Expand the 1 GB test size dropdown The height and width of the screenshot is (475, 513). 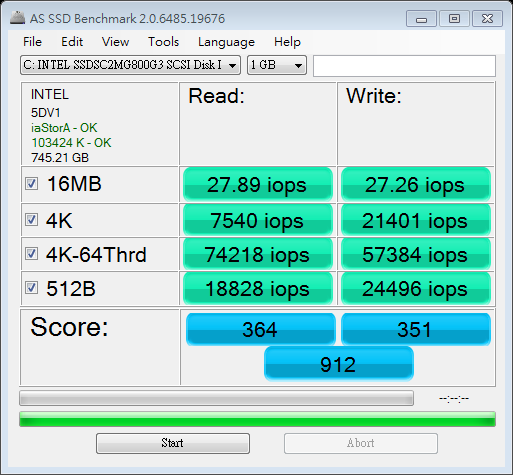pyautogui.click(x=277, y=65)
